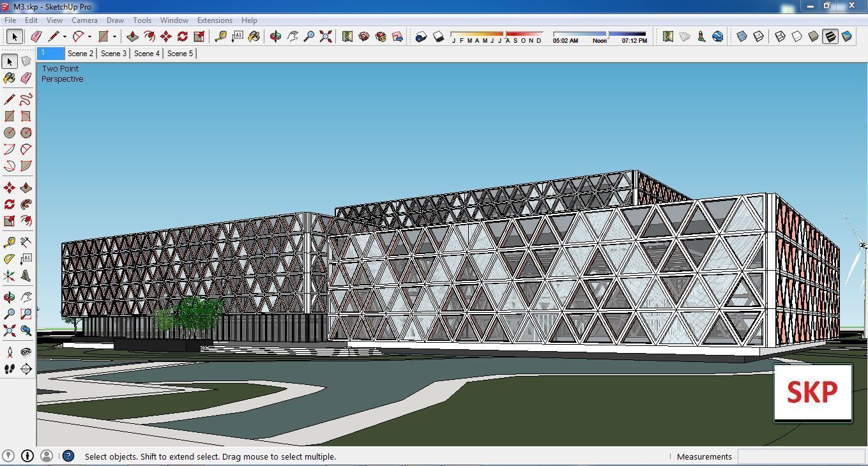Open the Extensions menu
The width and height of the screenshot is (868, 466).
215,20
